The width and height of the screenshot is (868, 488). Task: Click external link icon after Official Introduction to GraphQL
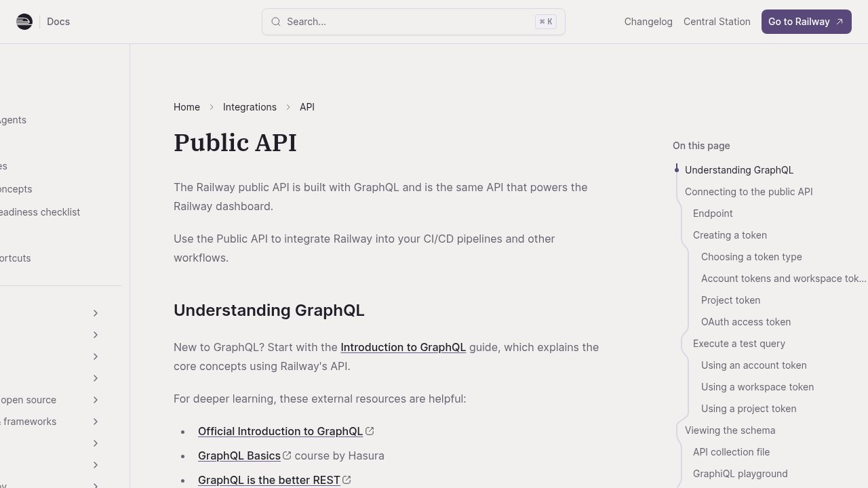tap(370, 431)
